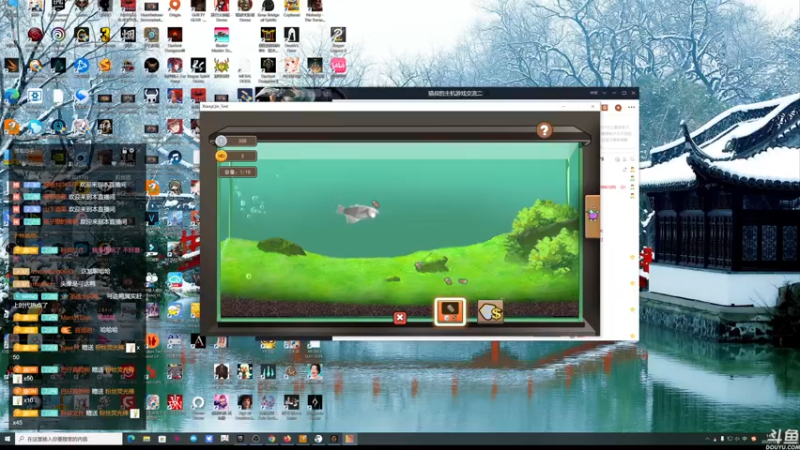
Task: Click the taskbar search box
Action: (x=68, y=439)
